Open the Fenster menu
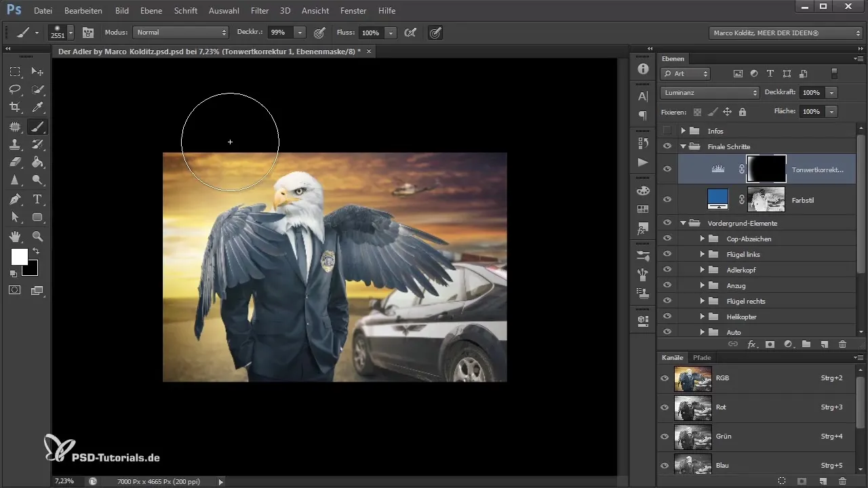This screenshot has height=488, width=868. [x=353, y=11]
